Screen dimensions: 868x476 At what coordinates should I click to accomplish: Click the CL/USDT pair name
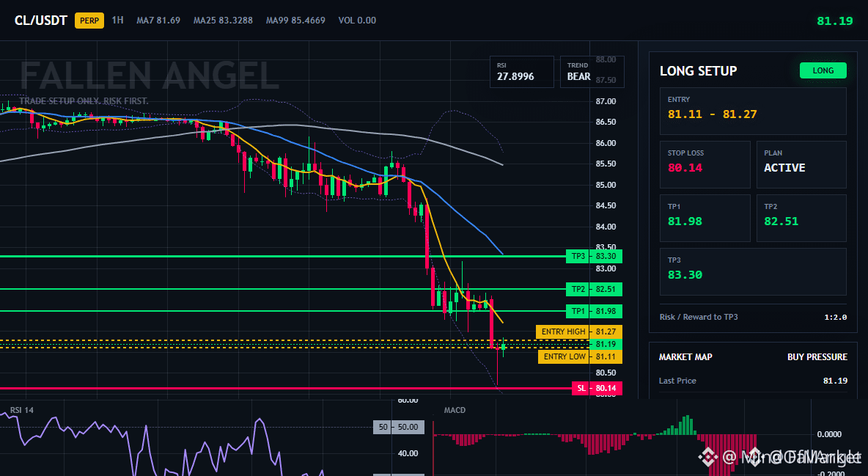(x=40, y=21)
